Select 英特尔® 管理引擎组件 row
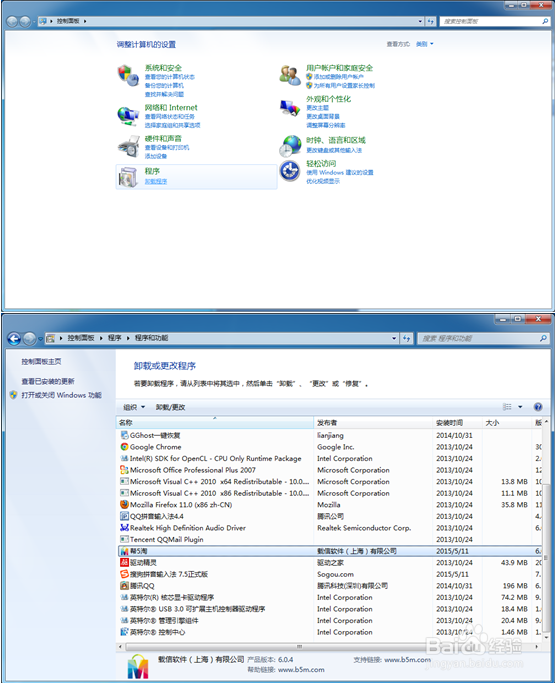The image size is (555, 683). (x=329, y=620)
